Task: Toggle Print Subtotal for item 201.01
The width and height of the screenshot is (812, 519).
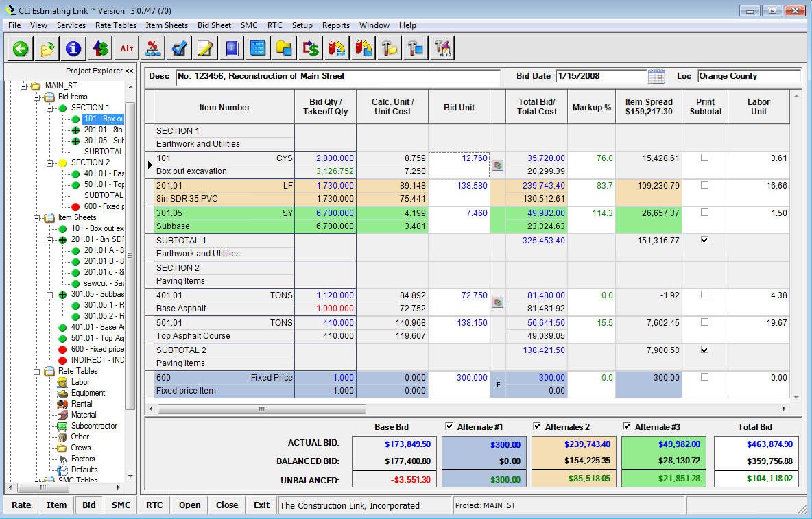Action: coord(705,185)
